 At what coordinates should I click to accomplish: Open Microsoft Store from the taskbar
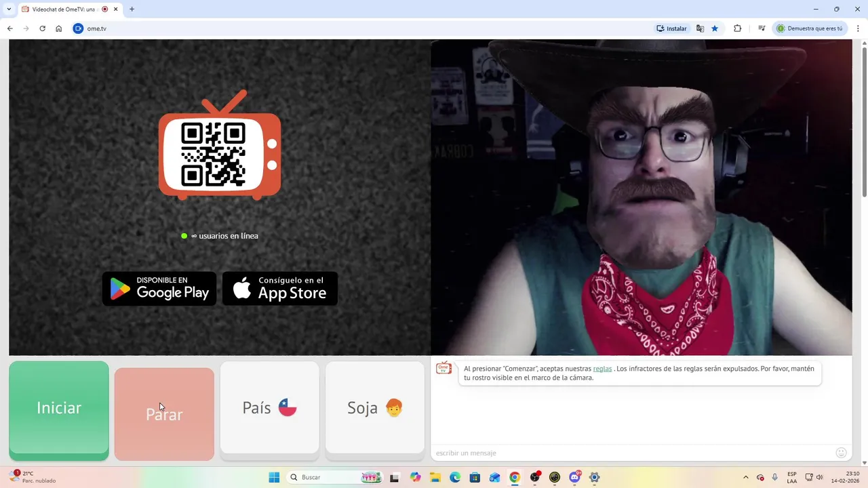coord(475,477)
